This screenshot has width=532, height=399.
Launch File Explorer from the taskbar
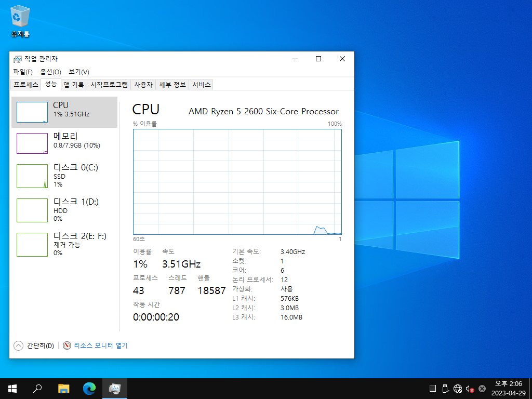[63, 389]
